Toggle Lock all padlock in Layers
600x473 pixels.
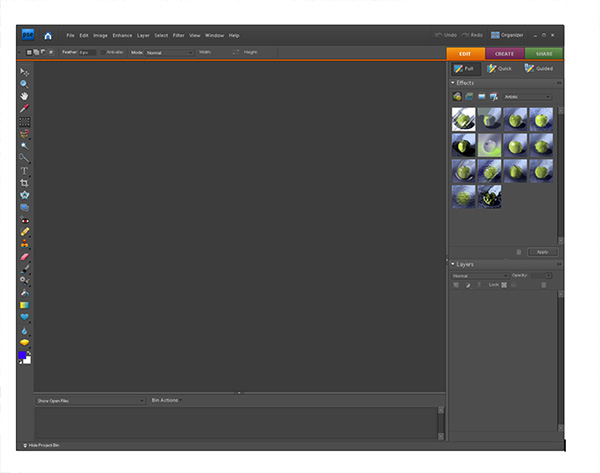pyautogui.click(x=514, y=285)
